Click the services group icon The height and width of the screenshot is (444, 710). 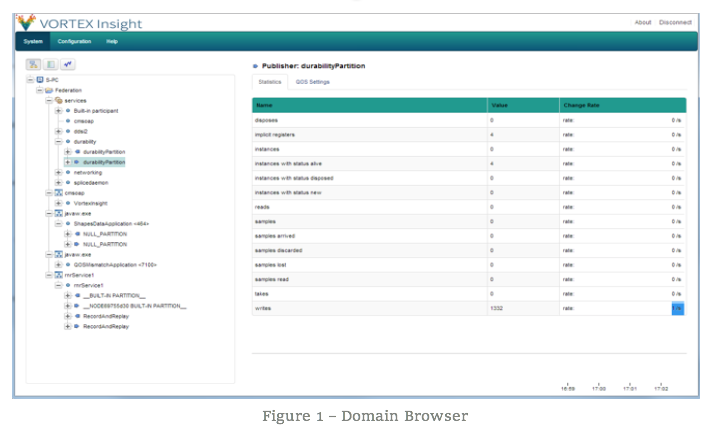(x=58, y=100)
